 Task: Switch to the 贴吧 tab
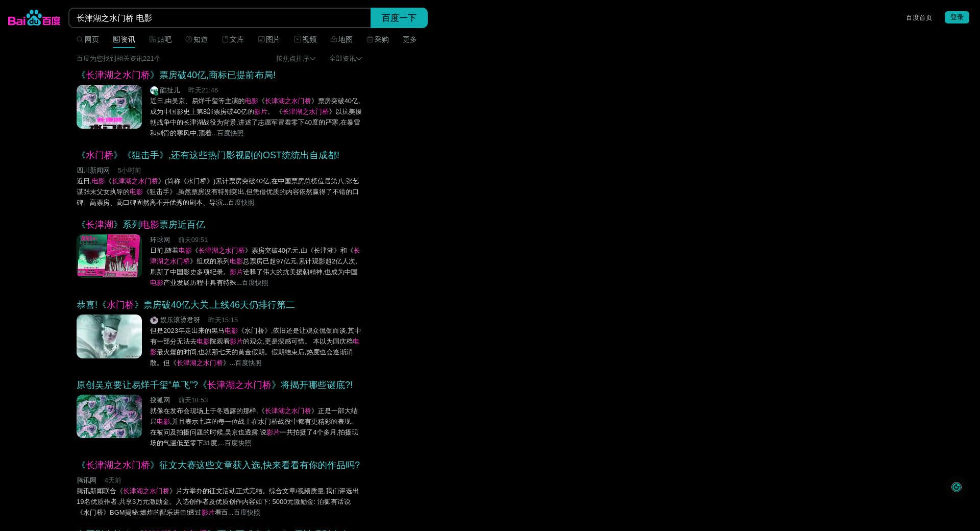160,39
